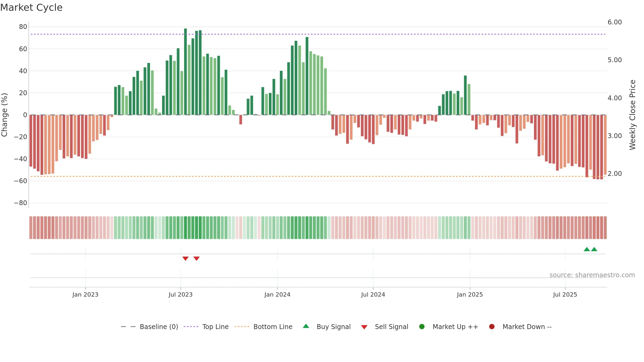Click the −60 tick on left axis
This screenshot has height=362, width=644.
click(x=21, y=181)
